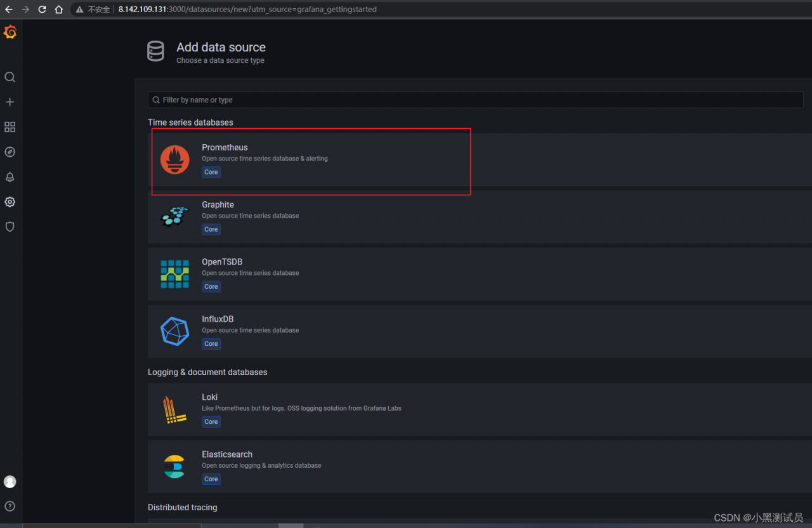Click the 'Logging & document databases' heading
This screenshot has width=812, height=528.
[x=207, y=372]
